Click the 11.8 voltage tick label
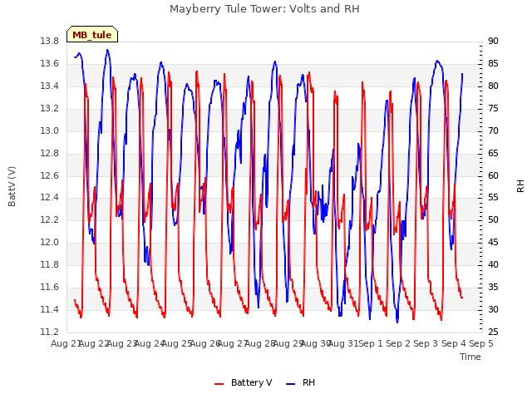This screenshot has height=399, width=532. 50,264
